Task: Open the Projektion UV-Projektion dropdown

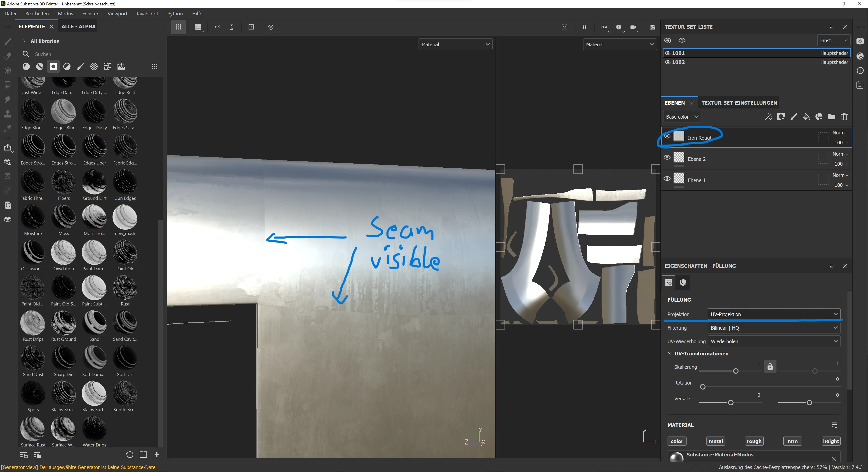Action: [x=774, y=314]
